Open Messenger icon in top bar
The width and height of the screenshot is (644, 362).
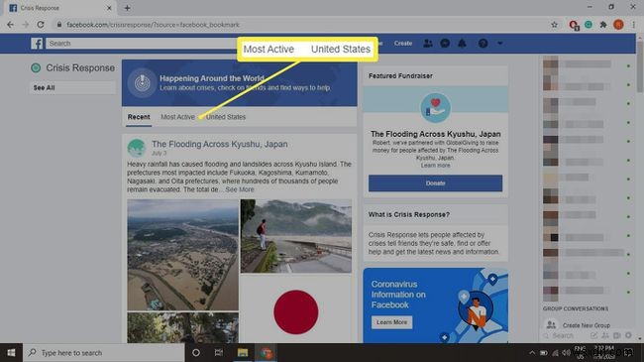point(445,44)
